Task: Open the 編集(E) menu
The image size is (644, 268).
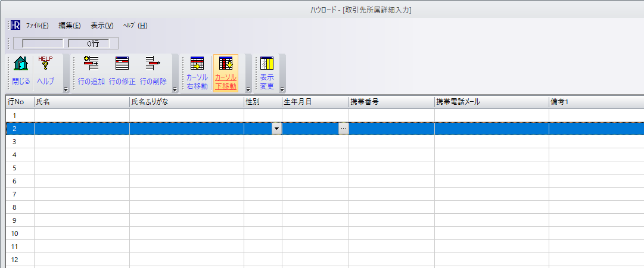Action: pyautogui.click(x=70, y=26)
